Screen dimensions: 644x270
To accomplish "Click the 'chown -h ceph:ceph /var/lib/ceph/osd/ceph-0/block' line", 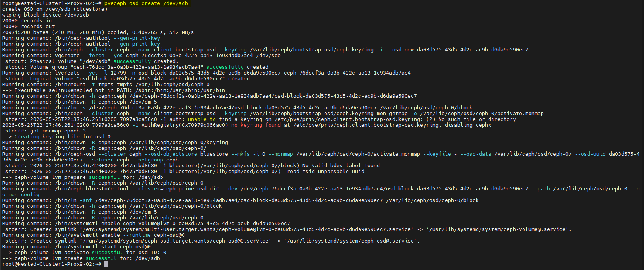I will coord(112,206).
